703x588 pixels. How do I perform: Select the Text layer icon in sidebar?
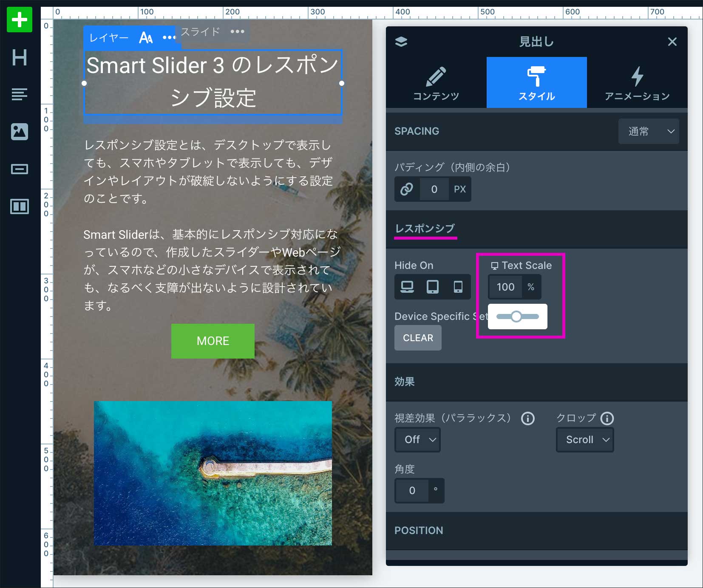(20, 94)
